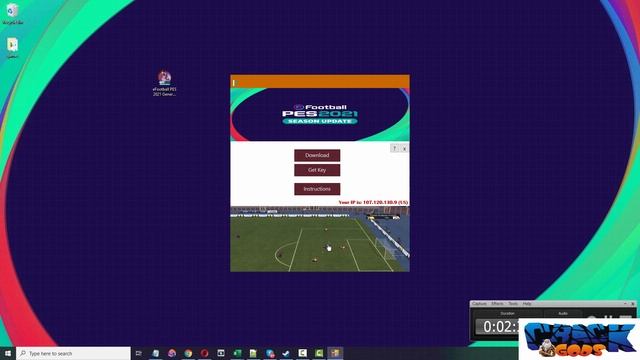Click the blue checkmark taskbar icon
Image resolution: width=640 pixels, height=360 pixels.
click(x=286, y=353)
